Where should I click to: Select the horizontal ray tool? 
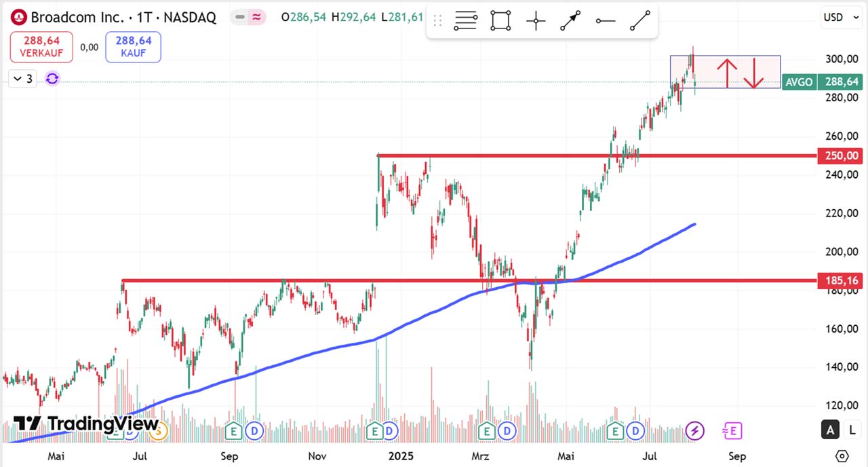[606, 21]
